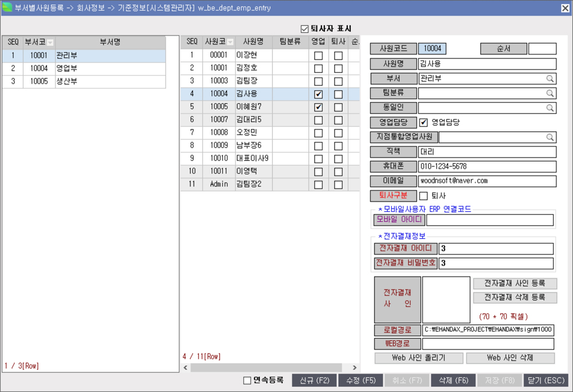Check the 퇴사 checkbox beside 퇴사구분
This screenshot has width=573, height=392.
pos(423,196)
